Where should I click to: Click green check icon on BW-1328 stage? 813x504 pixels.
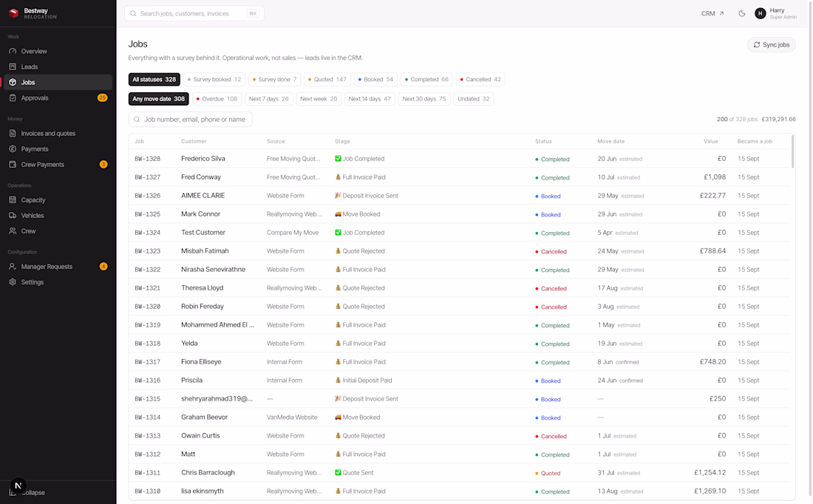(338, 159)
